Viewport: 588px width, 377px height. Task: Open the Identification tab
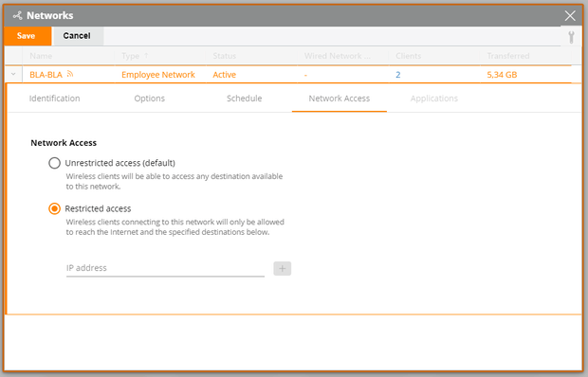point(54,99)
